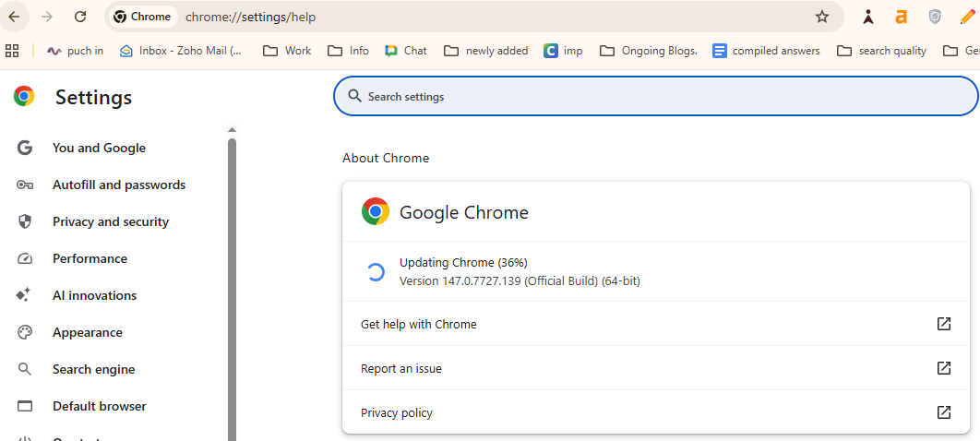Click external link icon for Get help

point(944,324)
